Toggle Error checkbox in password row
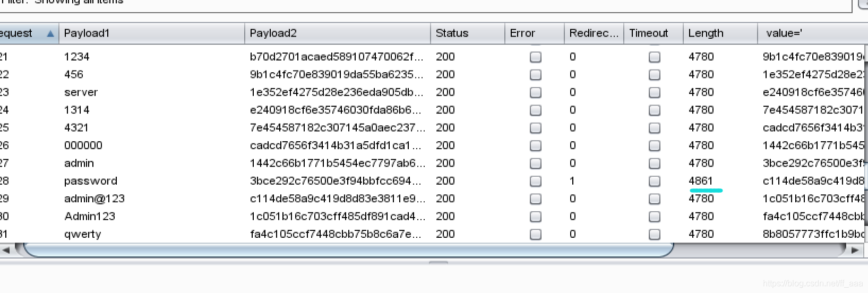This screenshot has width=868, height=293. coord(536,181)
